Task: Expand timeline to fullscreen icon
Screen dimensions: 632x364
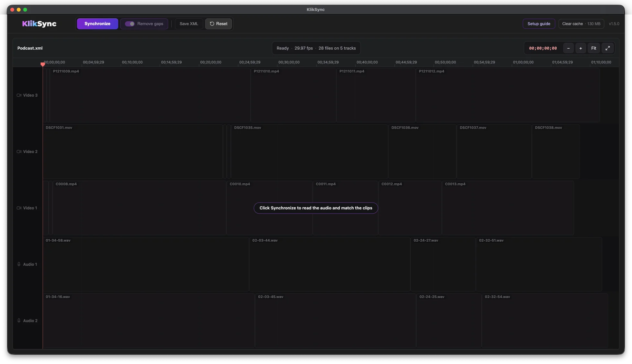Action: (608, 48)
